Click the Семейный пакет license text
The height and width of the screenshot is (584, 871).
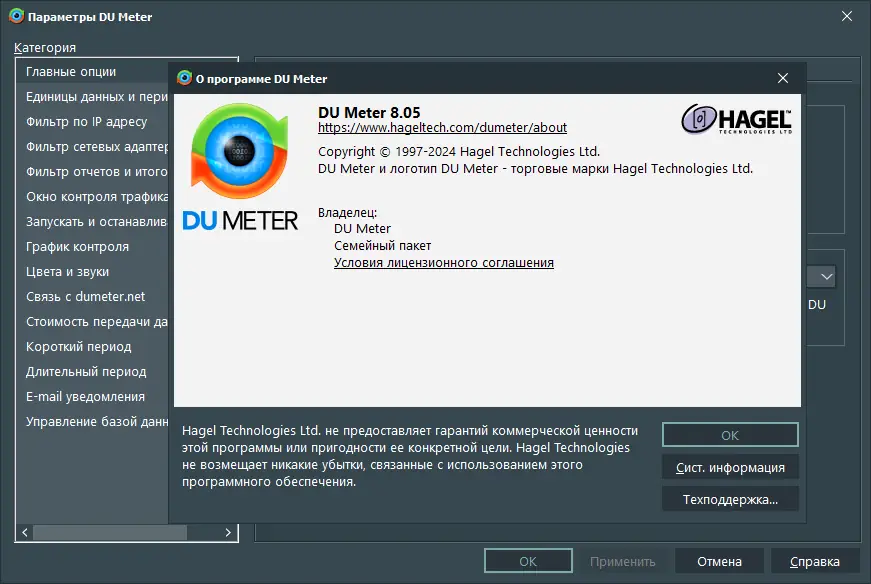(x=382, y=246)
